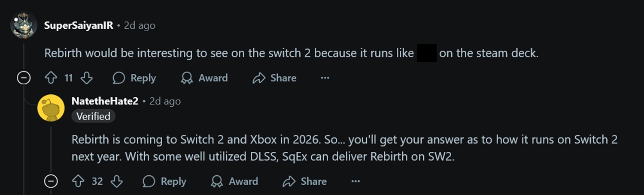Reply to SuperSaiyanIR's comment
The height and width of the screenshot is (195, 644).
tap(134, 78)
